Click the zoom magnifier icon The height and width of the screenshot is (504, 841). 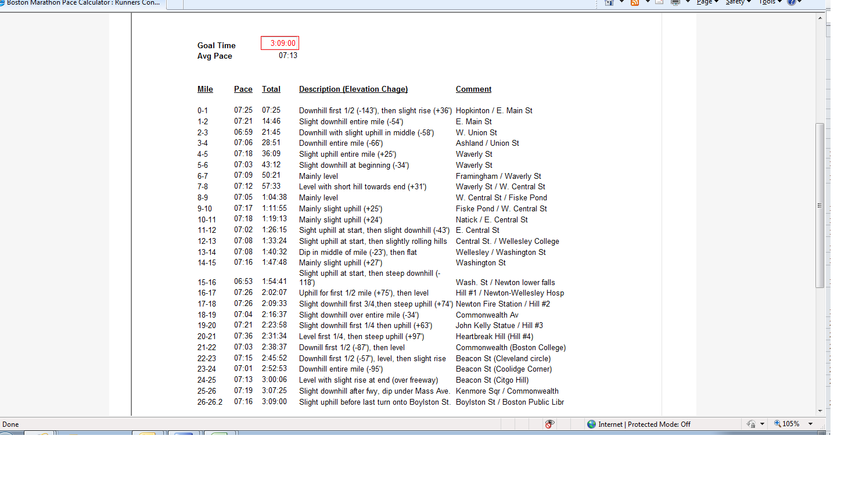pos(777,424)
